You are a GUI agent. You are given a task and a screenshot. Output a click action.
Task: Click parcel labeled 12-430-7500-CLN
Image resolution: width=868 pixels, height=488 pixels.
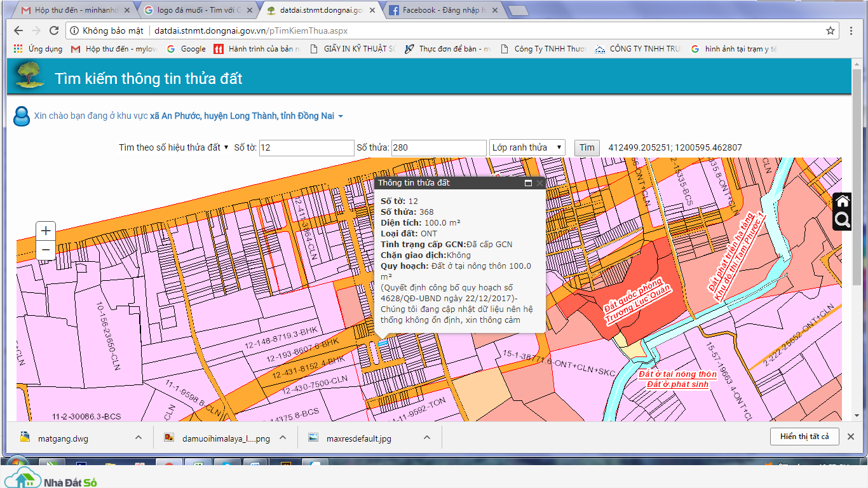316,386
